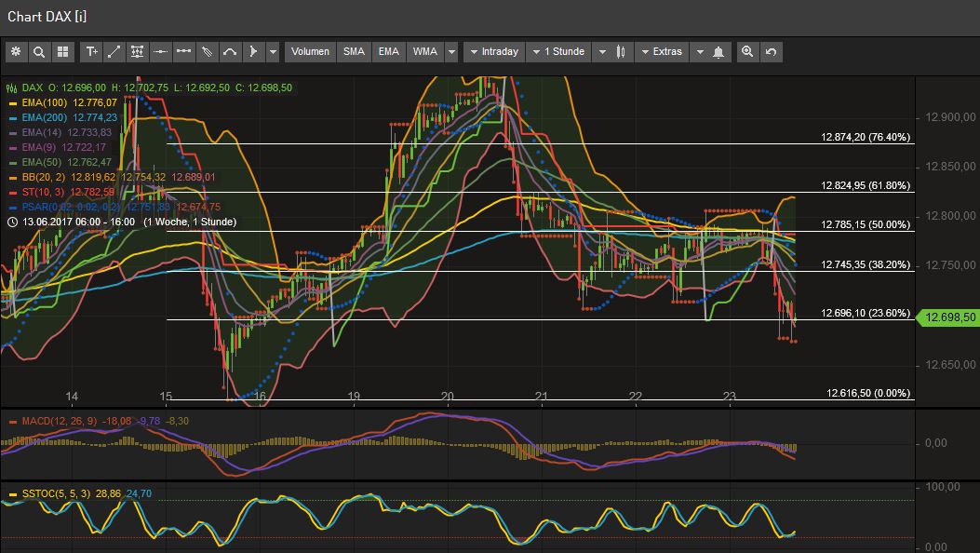Open the chart settings gear icon
Image resolution: width=980 pixels, height=553 pixels.
tap(16, 51)
